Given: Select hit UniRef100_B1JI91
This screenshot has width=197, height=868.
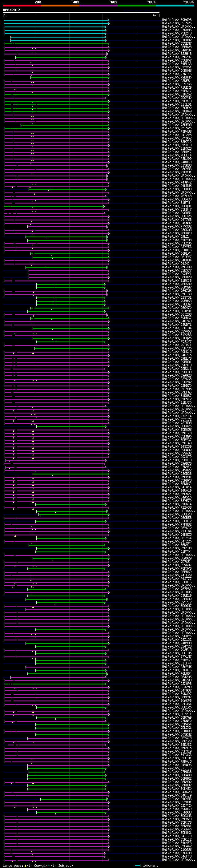Looking at the screenshot, I should 177,758.
